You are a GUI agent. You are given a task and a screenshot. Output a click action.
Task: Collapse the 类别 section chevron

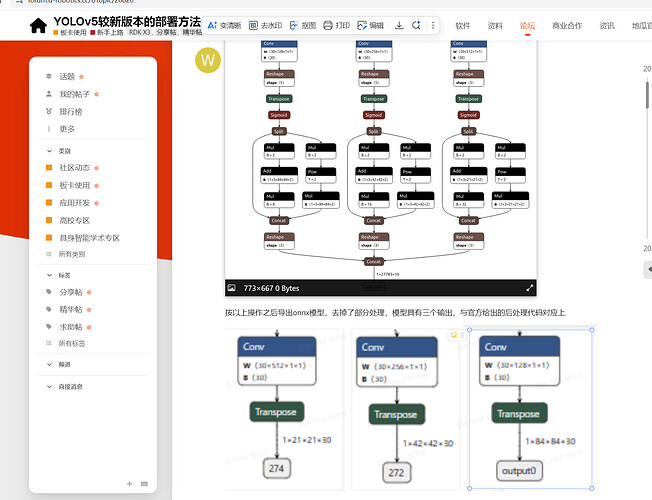(49, 151)
